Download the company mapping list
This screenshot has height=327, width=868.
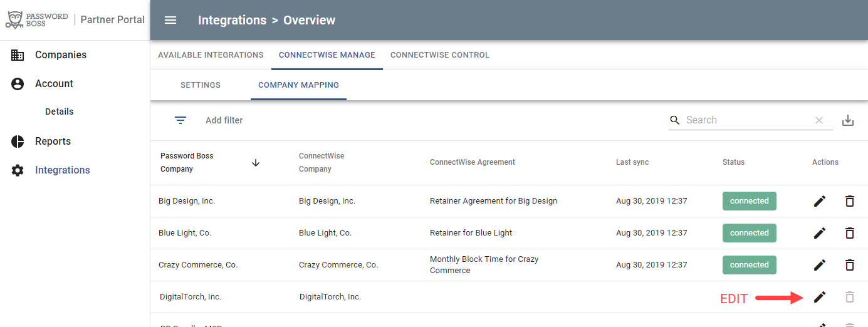[848, 120]
